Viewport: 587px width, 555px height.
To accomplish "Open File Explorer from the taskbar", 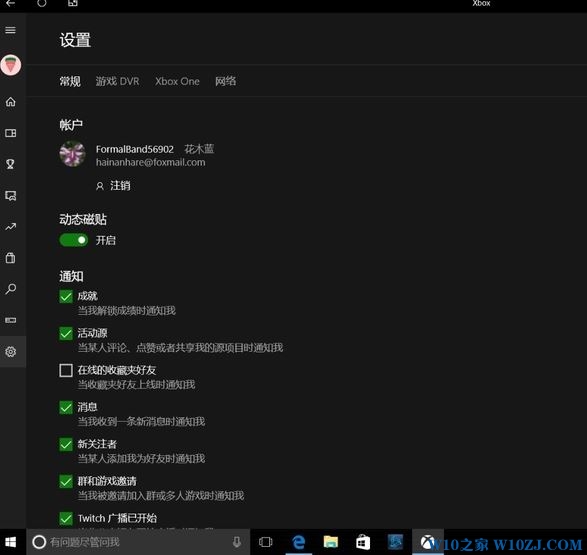I will point(331,542).
